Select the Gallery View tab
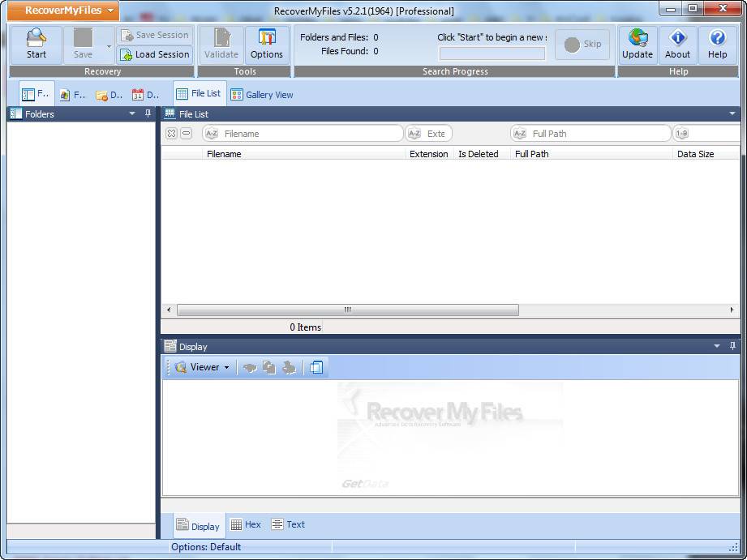Screen dimensions: 747x560 pyautogui.click(x=262, y=95)
